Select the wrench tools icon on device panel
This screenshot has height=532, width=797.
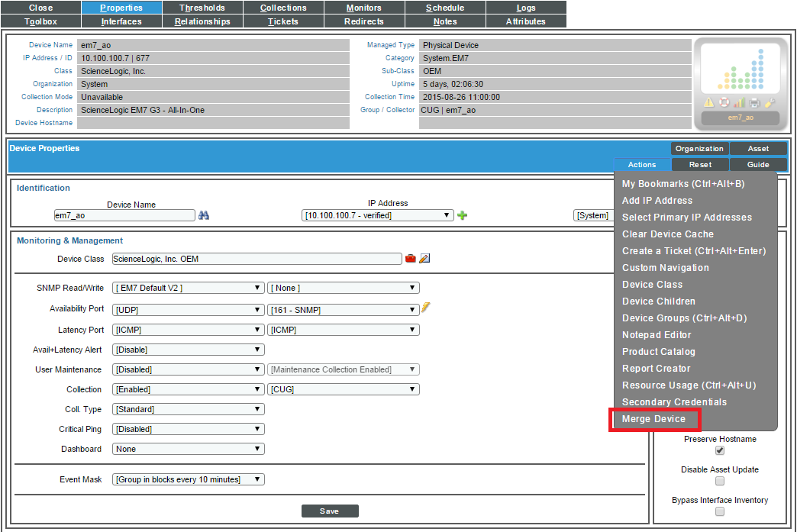[x=770, y=102]
